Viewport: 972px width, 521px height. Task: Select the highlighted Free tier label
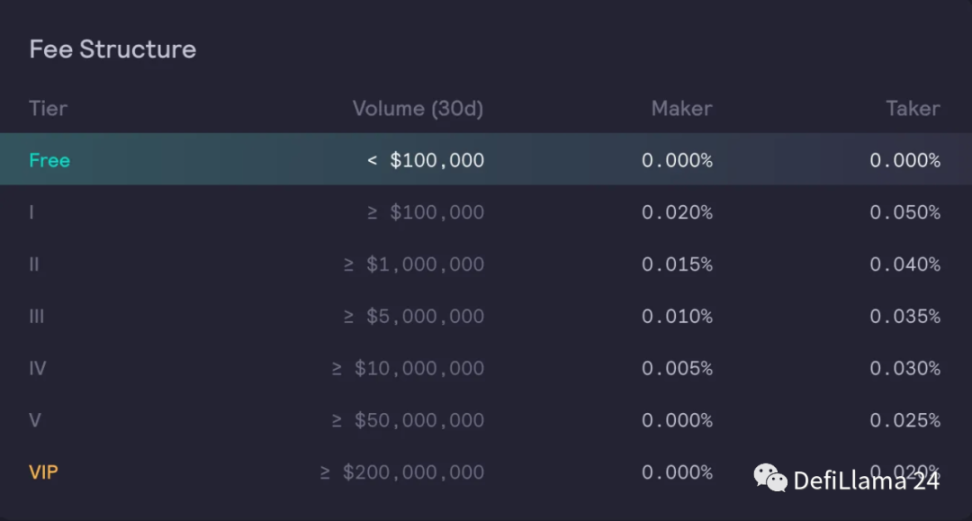50,160
